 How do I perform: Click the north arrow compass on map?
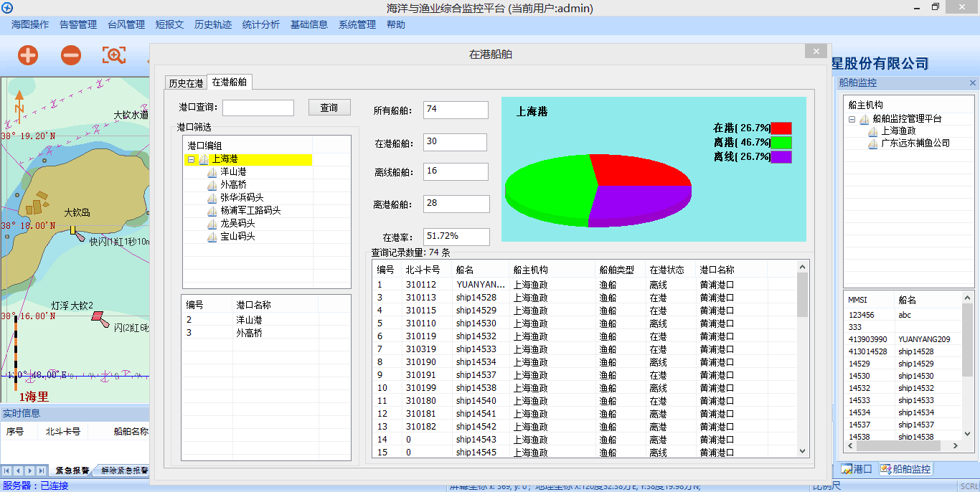click(x=19, y=105)
